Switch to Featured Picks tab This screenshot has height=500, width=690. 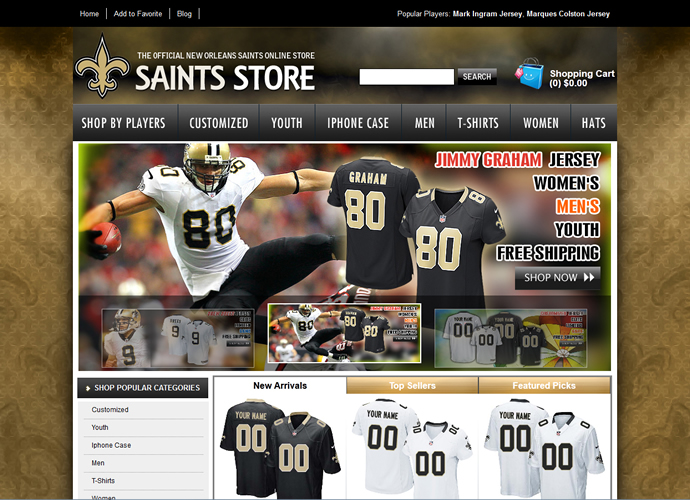coord(544,386)
